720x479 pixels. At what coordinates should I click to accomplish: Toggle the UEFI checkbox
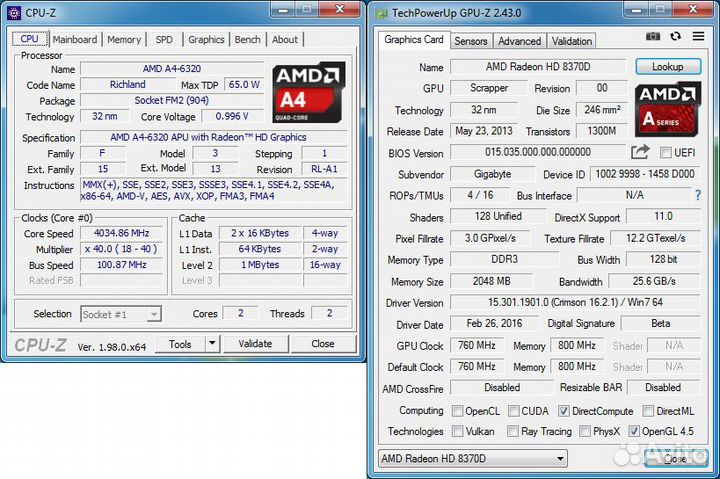tap(665, 152)
